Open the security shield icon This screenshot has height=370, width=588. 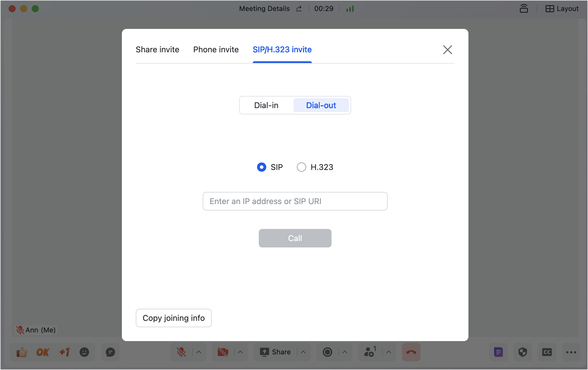pos(523,352)
